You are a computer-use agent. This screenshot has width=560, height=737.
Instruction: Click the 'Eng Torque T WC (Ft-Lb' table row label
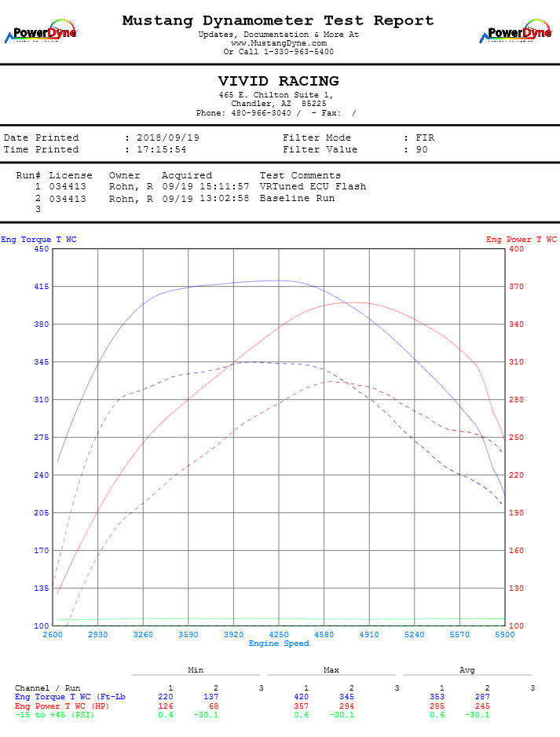tap(70, 697)
